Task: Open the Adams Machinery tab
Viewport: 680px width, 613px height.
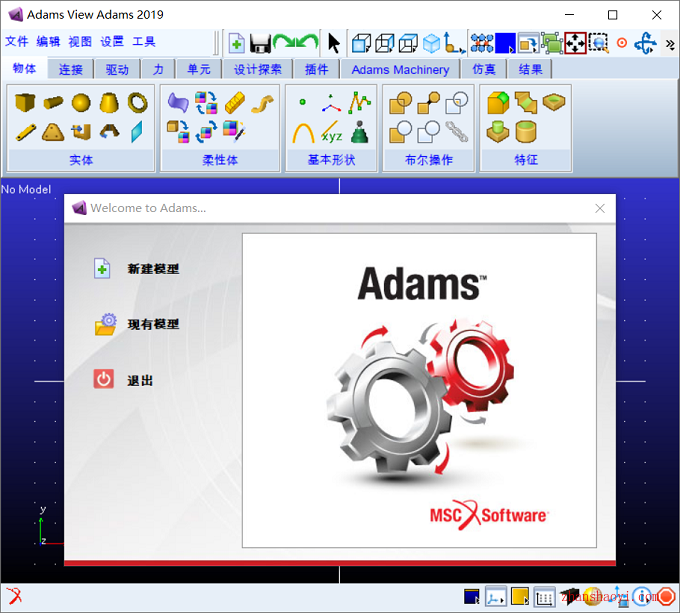Action: (x=400, y=69)
